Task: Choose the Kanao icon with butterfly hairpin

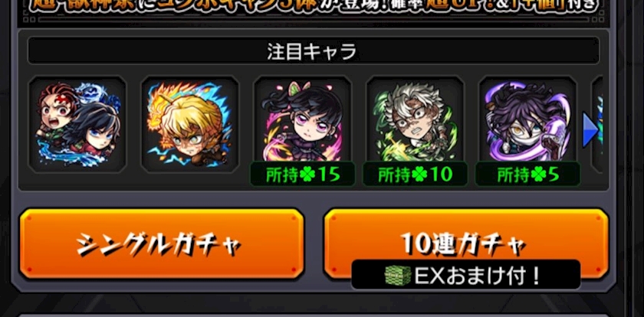Action: 302,119
